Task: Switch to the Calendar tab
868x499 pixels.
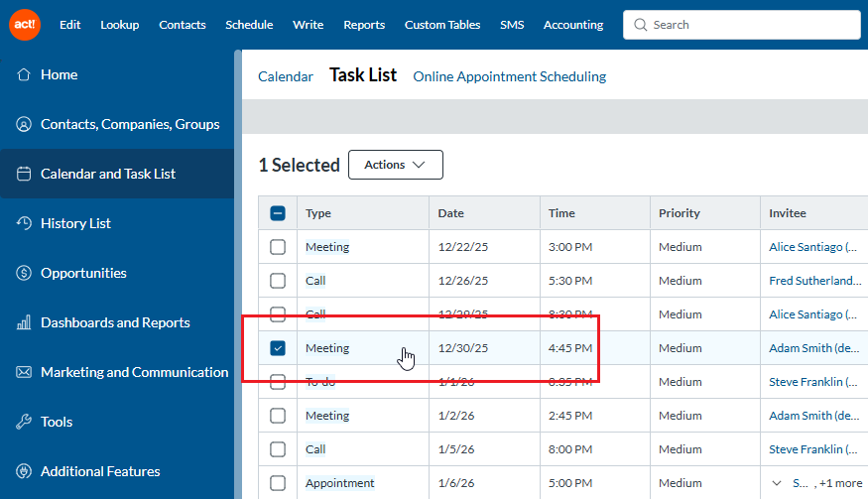Action: [286, 76]
